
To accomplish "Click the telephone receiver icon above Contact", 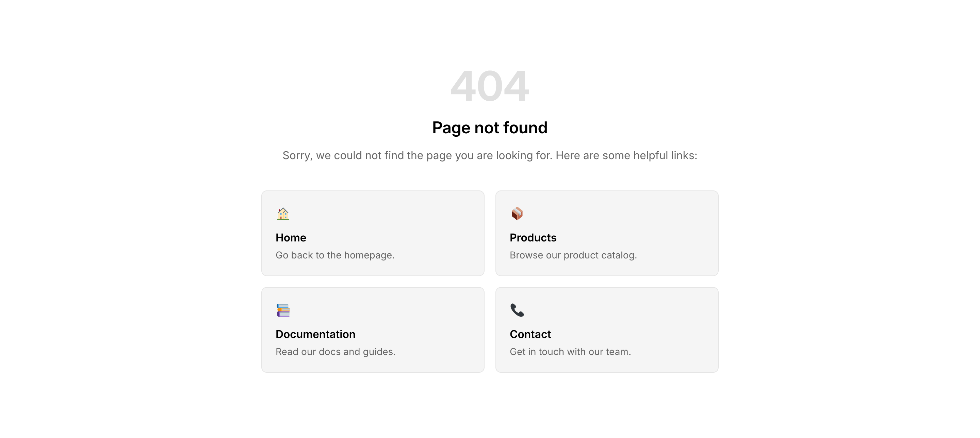I will 517,310.
